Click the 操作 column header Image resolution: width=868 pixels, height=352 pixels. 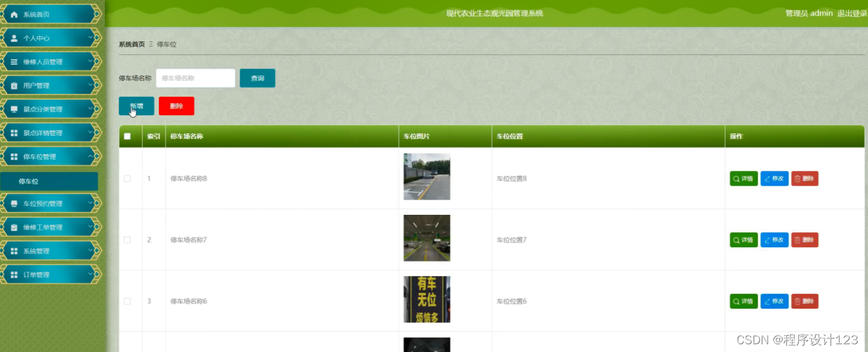coord(737,137)
